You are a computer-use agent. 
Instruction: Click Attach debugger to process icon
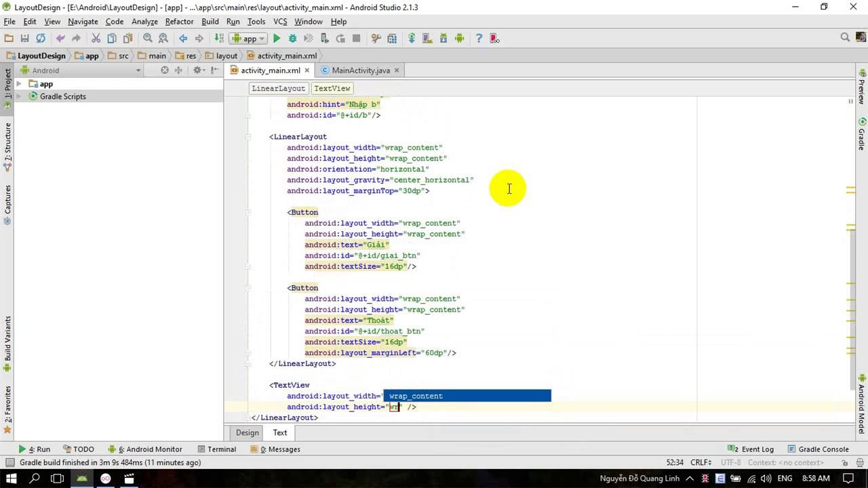tap(324, 39)
